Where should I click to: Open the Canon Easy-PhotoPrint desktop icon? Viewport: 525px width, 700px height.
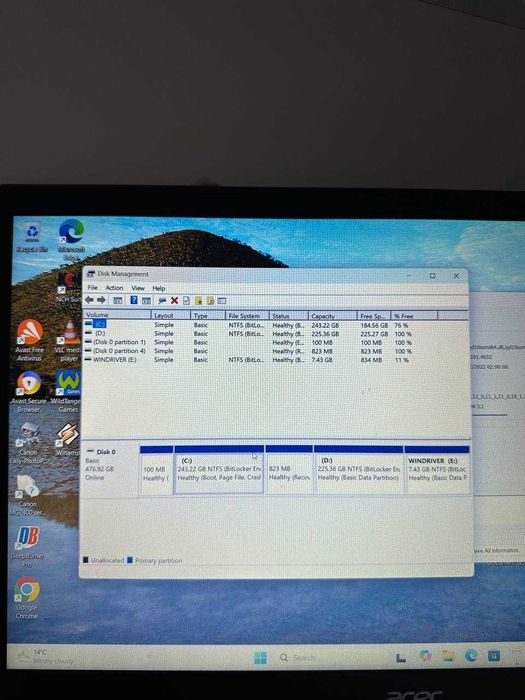click(x=29, y=443)
